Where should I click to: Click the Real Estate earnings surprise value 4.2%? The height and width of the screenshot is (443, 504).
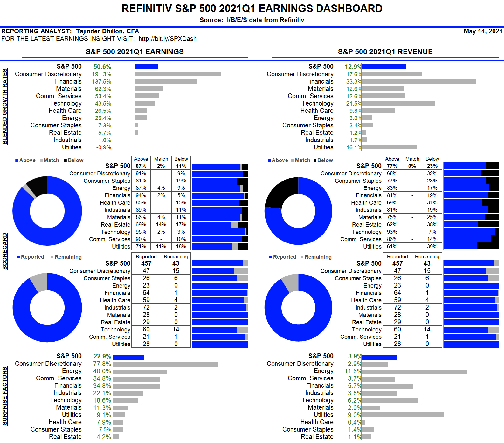[x=104, y=437]
